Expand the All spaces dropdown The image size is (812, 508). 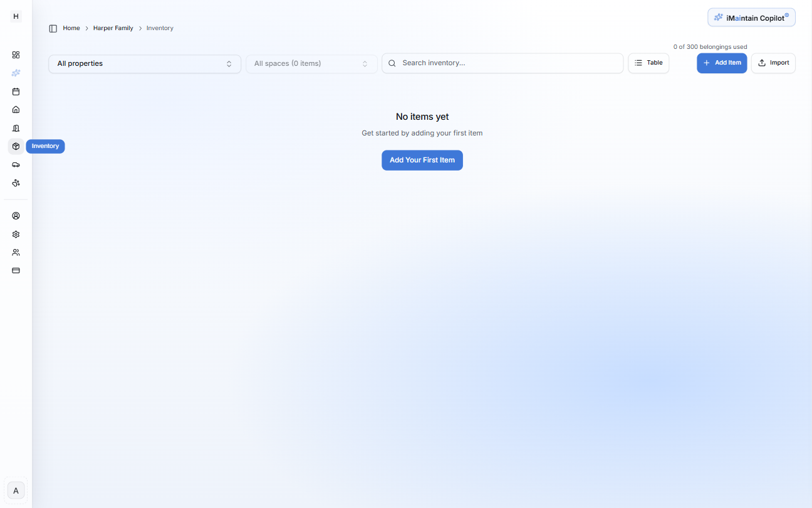tap(311, 64)
